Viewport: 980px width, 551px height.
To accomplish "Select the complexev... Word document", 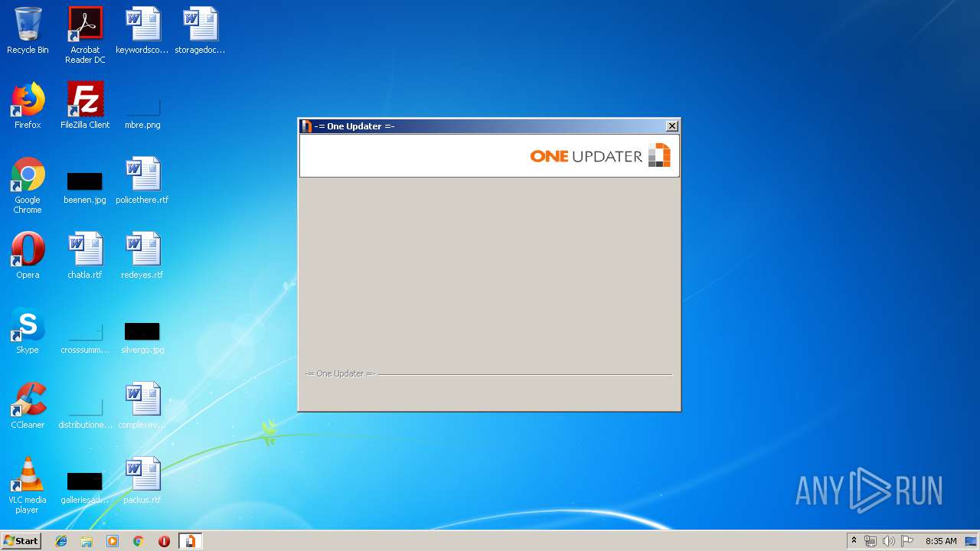I will point(142,406).
